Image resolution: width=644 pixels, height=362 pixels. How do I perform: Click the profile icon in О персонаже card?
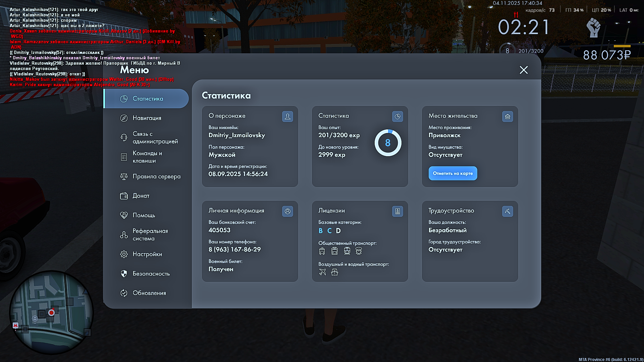(x=287, y=117)
